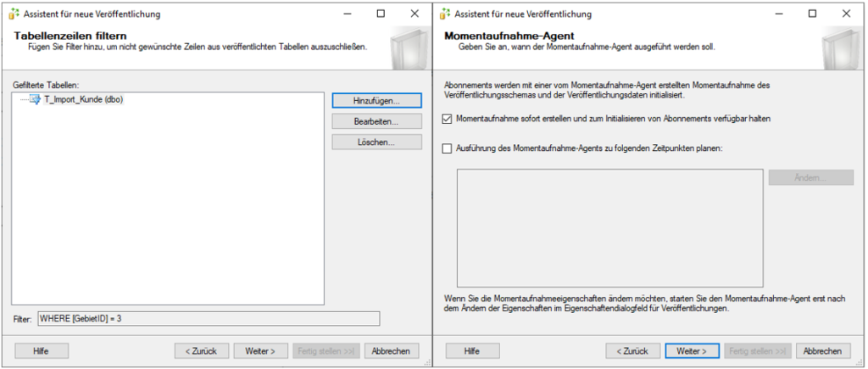Screen dimensions: 868x369
Task: Click the Tabellenzeilen filtern heading text
Action: click(x=70, y=36)
